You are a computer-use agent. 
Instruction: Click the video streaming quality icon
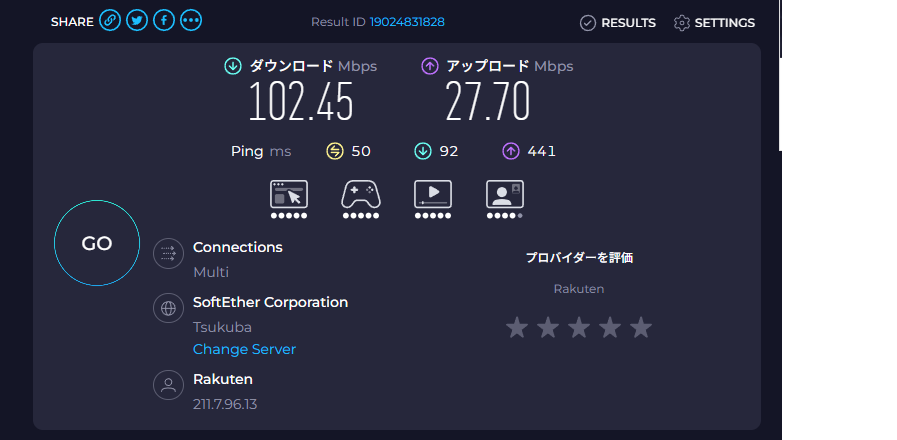[x=433, y=194]
